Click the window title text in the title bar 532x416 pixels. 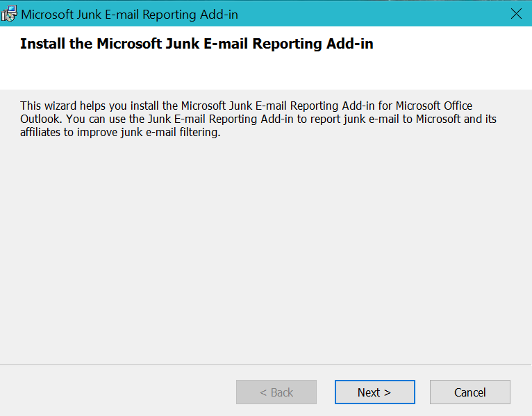point(130,14)
